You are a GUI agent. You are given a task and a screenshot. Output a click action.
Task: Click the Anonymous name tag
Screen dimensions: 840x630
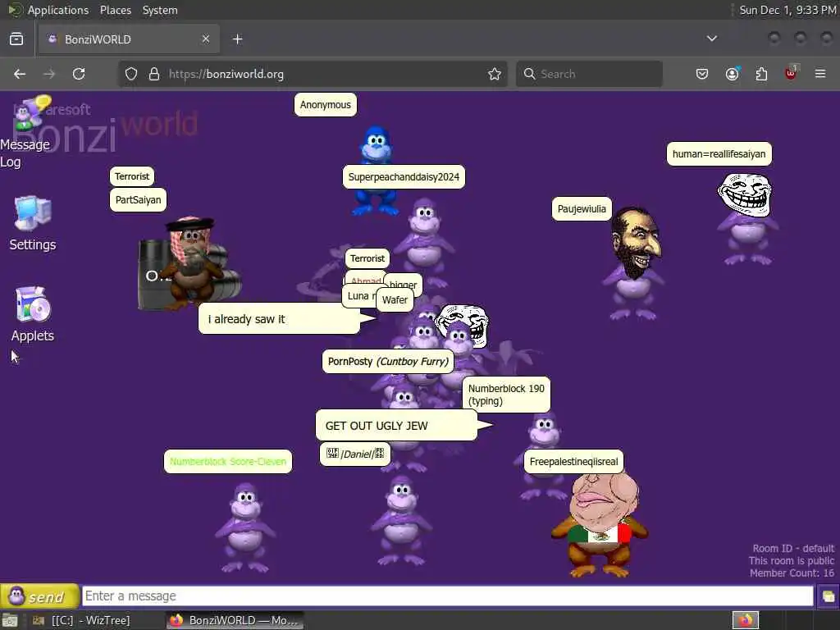(x=325, y=104)
